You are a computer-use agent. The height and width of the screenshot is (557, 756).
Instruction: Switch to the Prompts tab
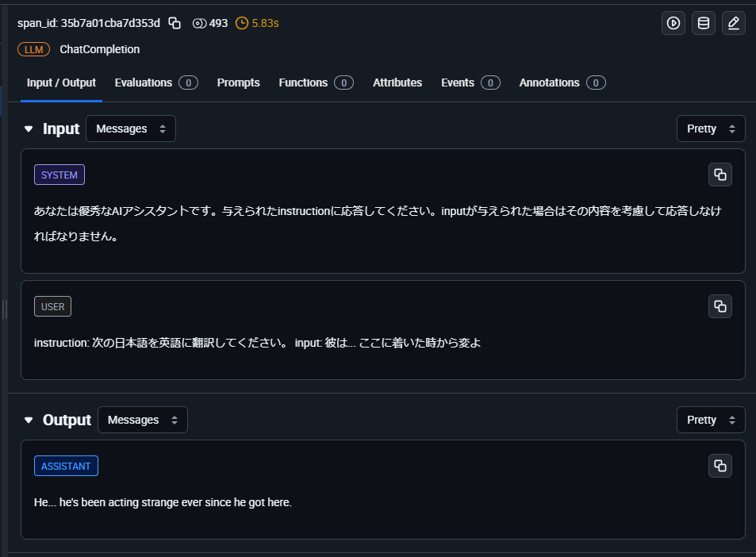[238, 83]
